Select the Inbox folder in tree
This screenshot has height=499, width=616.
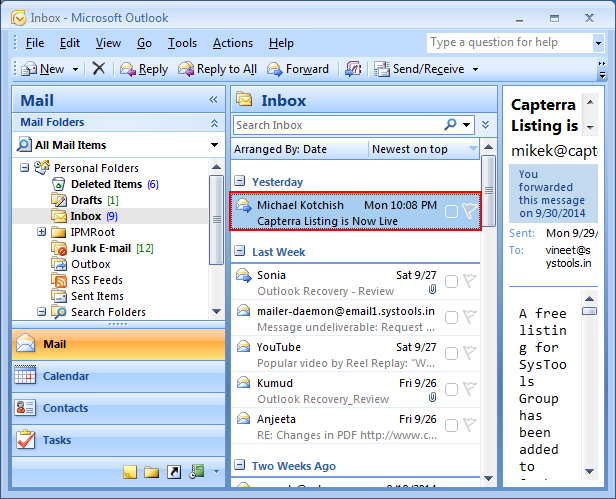pyautogui.click(x=85, y=216)
